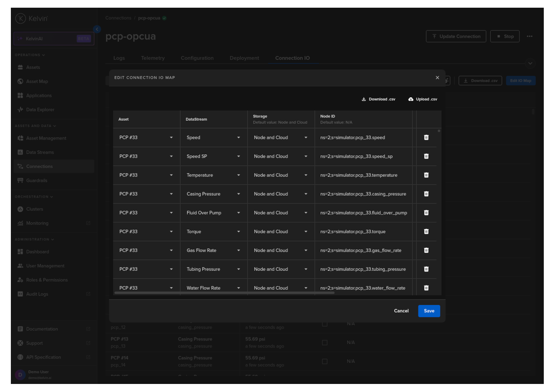The width and height of the screenshot is (555, 392).
Task: Remove the Torque mapping row
Action: tap(426, 231)
